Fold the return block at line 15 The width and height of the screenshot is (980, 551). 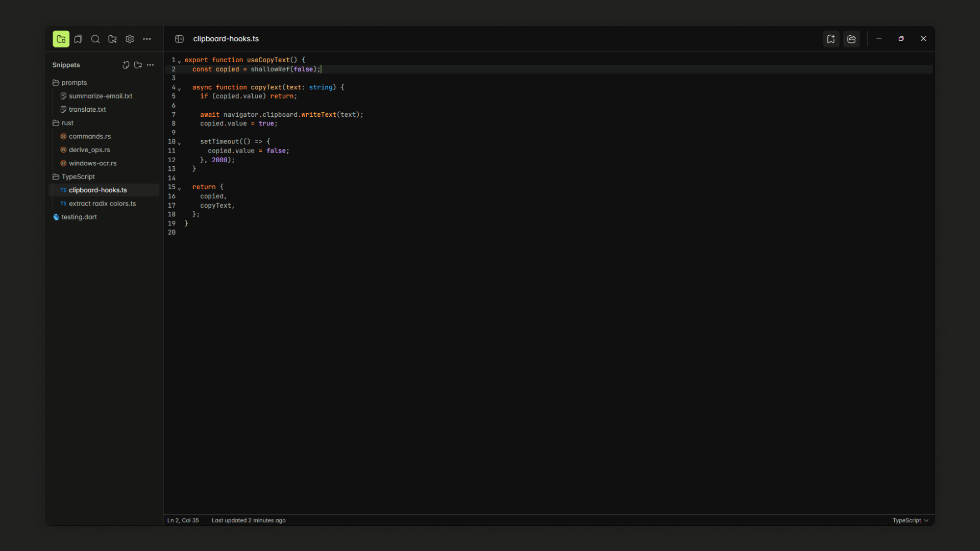pyautogui.click(x=179, y=188)
